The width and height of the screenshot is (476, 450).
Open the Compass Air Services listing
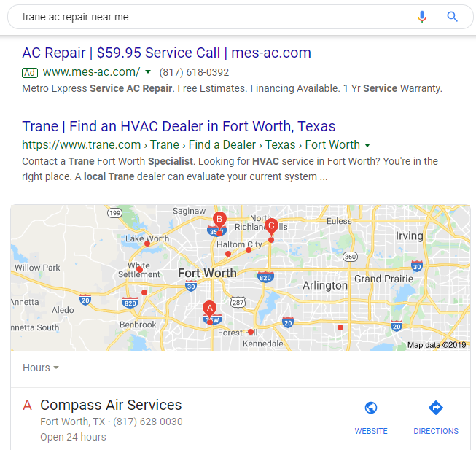pyautogui.click(x=111, y=405)
